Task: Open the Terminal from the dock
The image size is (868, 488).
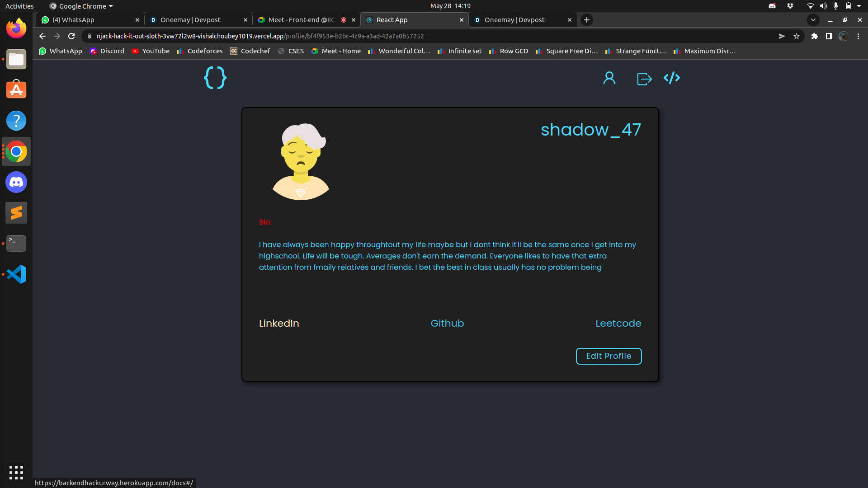Action: [16, 244]
